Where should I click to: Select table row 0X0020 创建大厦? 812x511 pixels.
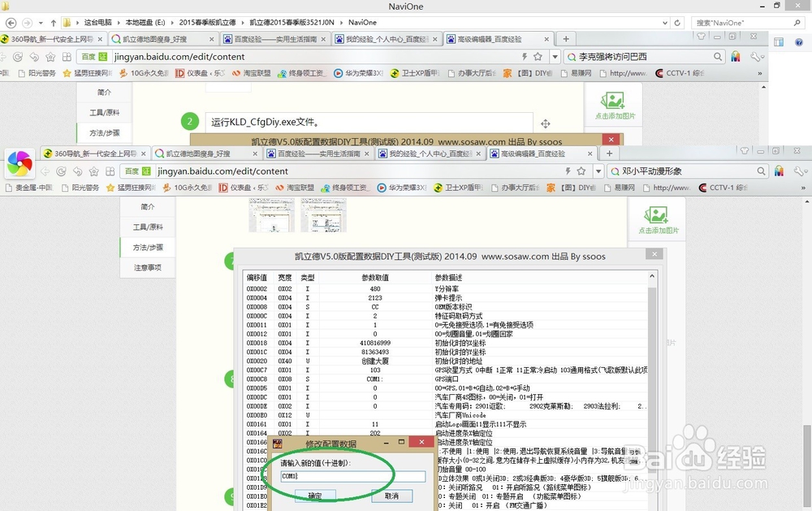click(x=447, y=361)
